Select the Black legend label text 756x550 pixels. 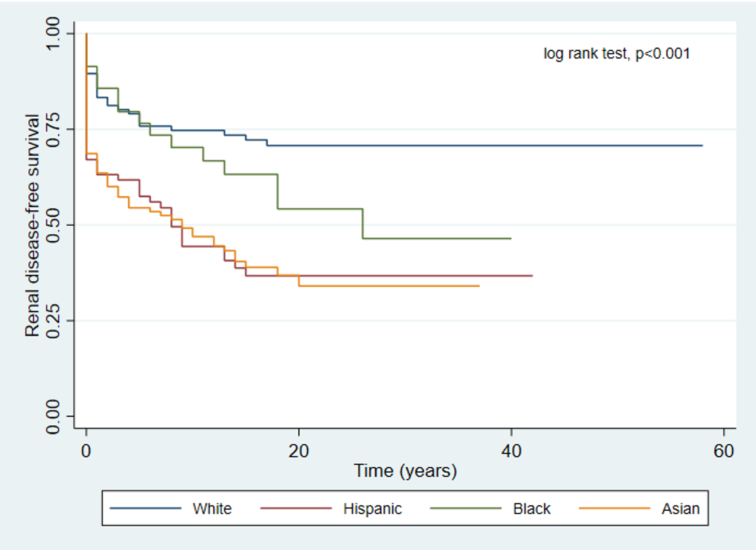tap(532, 509)
